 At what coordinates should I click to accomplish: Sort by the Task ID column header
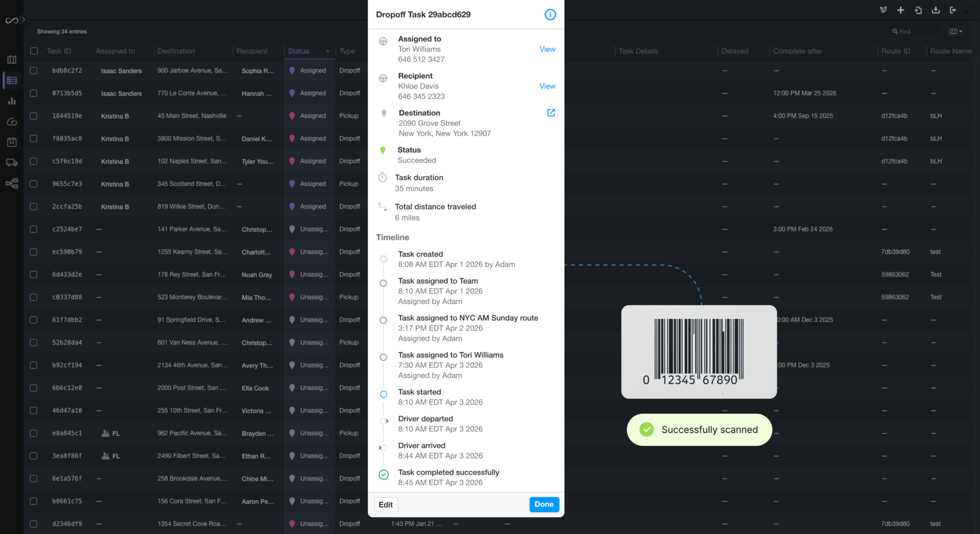coord(59,51)
